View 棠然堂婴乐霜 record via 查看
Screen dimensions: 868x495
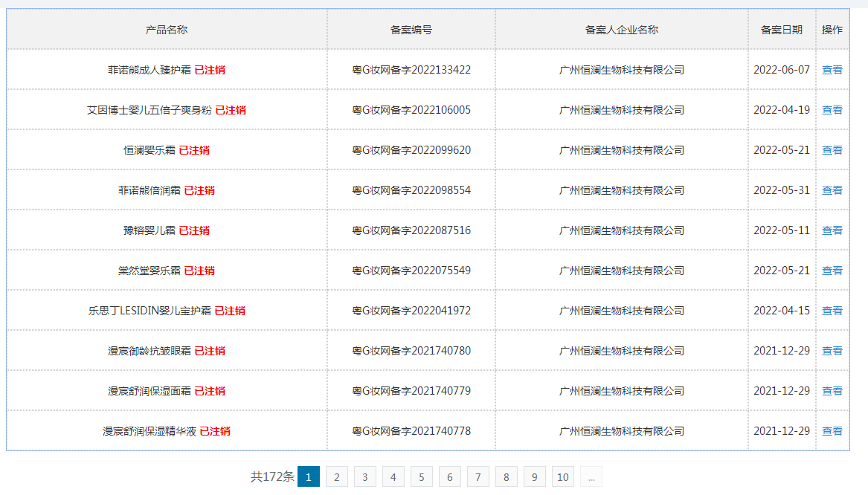(x=832, y=271)
